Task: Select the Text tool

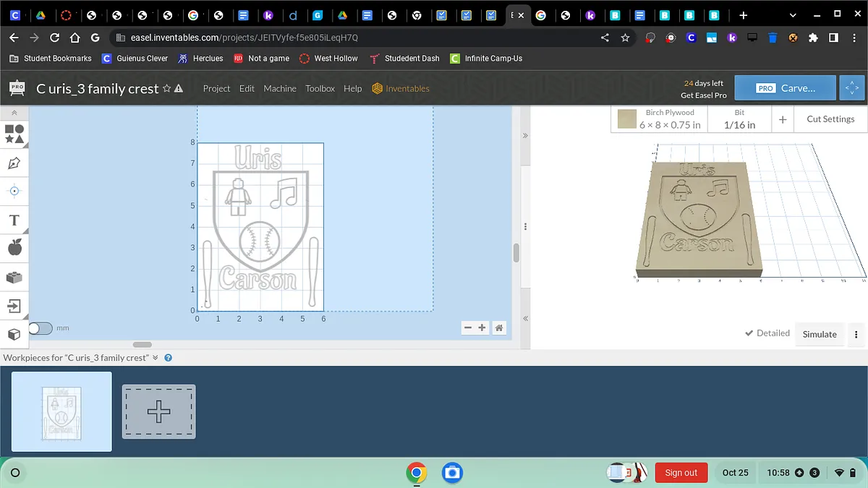Action: click(x=14, y=220)
